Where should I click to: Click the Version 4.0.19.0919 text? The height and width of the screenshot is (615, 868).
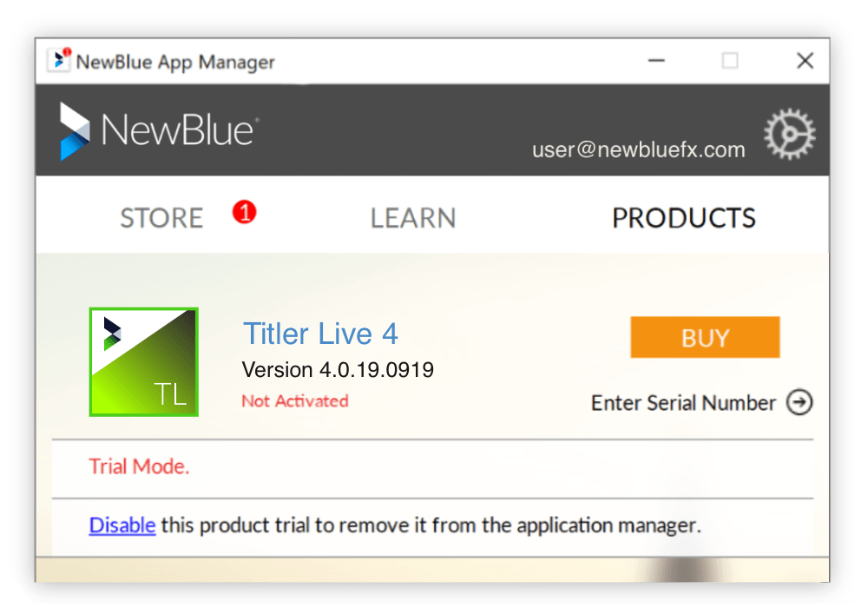click(338, 369)
